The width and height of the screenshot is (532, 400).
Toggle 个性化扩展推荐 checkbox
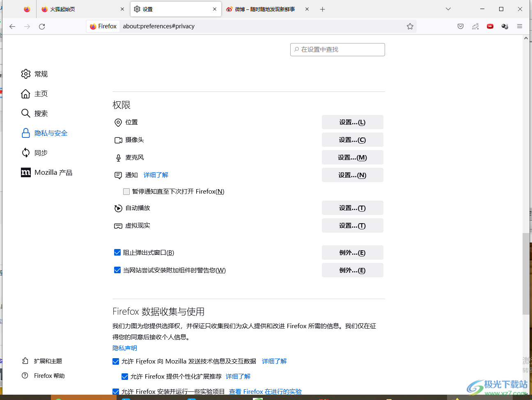pos(125,377)
